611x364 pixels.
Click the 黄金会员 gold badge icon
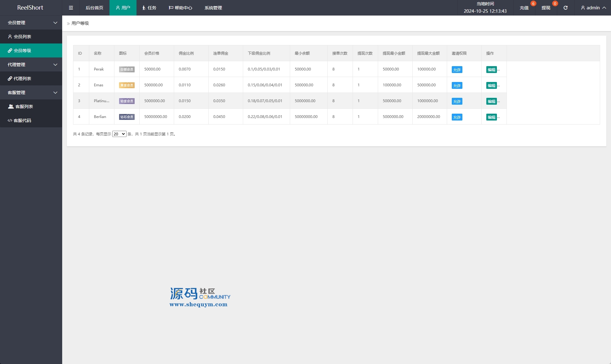(x=127, y=85)
